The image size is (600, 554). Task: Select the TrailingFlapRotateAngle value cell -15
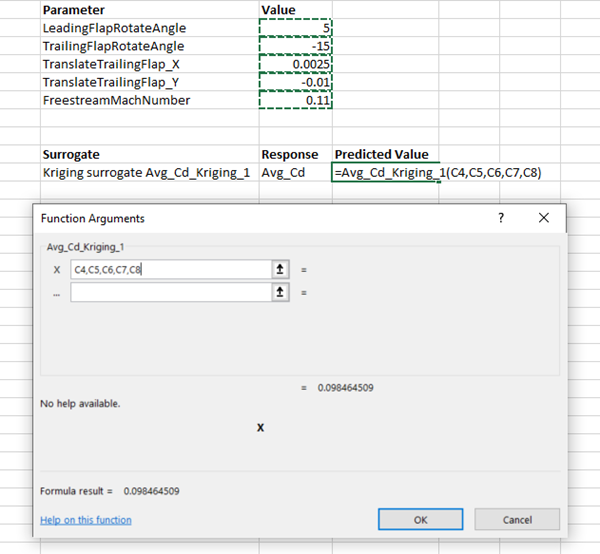pyautogui.click(x=295, y=46)
